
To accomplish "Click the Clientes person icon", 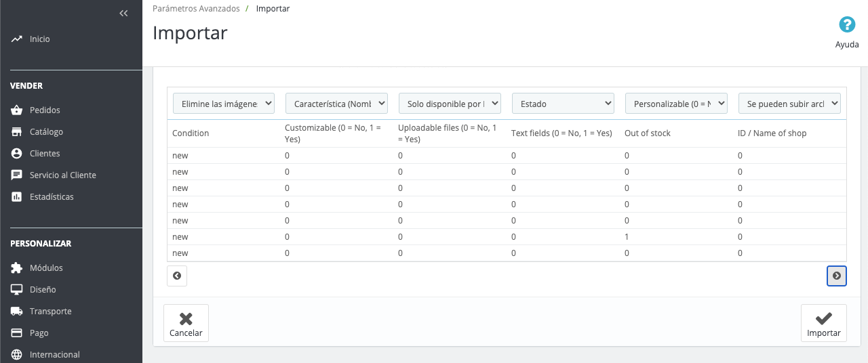I will 17,153.
